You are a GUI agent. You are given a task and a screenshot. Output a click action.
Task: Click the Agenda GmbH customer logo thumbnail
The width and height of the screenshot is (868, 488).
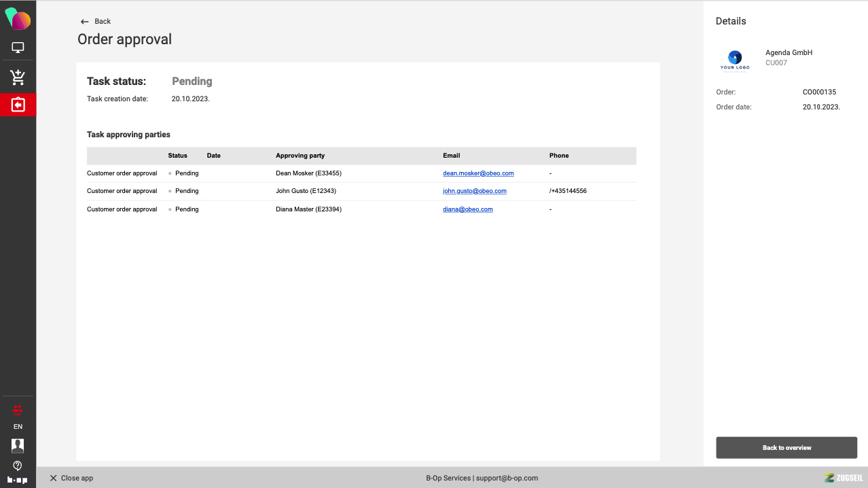point(735,60)
